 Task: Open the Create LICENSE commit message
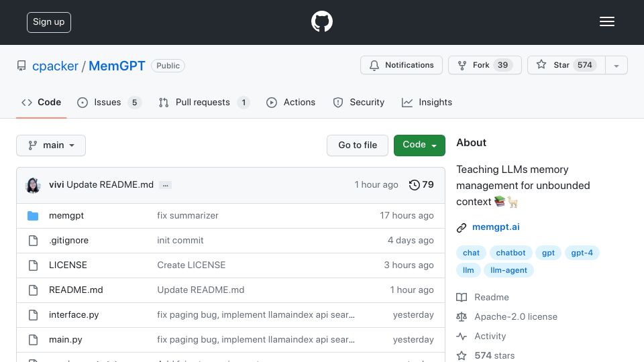click(191, 265)
